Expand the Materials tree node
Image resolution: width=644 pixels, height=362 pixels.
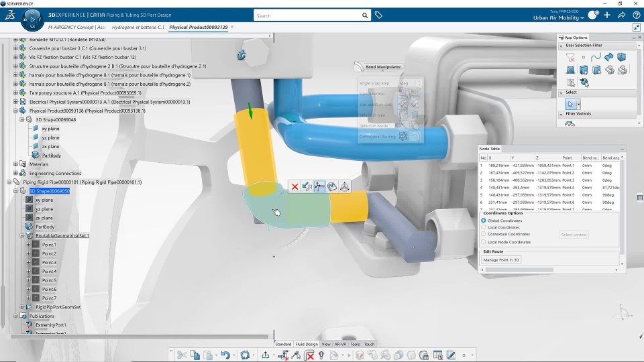pyautogui.click(x=15, y=164)
